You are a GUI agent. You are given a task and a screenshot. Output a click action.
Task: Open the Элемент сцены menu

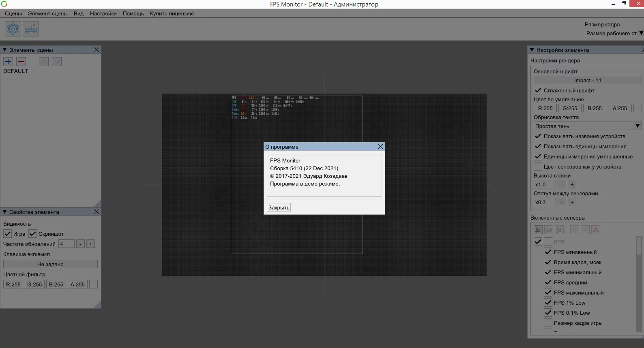pyautogui.click(x=48, y=13)
